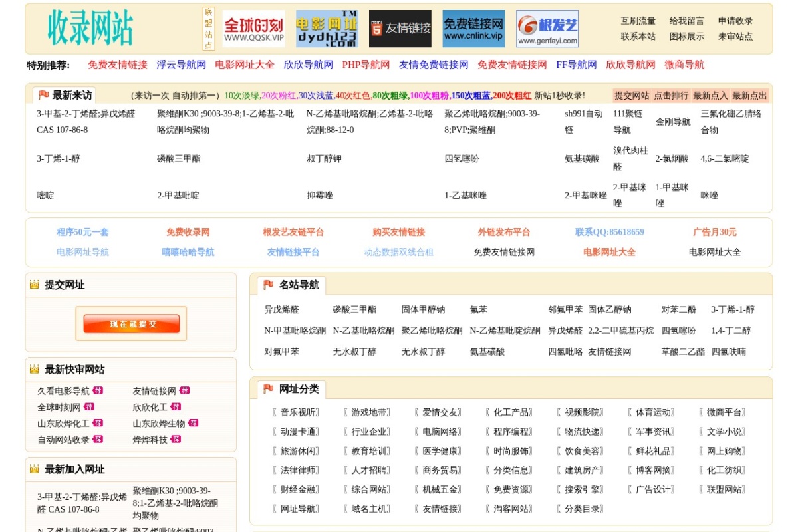Click the 根发艺 logo image
The width and height of the screenshot is (798, 532).
point(545,29)
